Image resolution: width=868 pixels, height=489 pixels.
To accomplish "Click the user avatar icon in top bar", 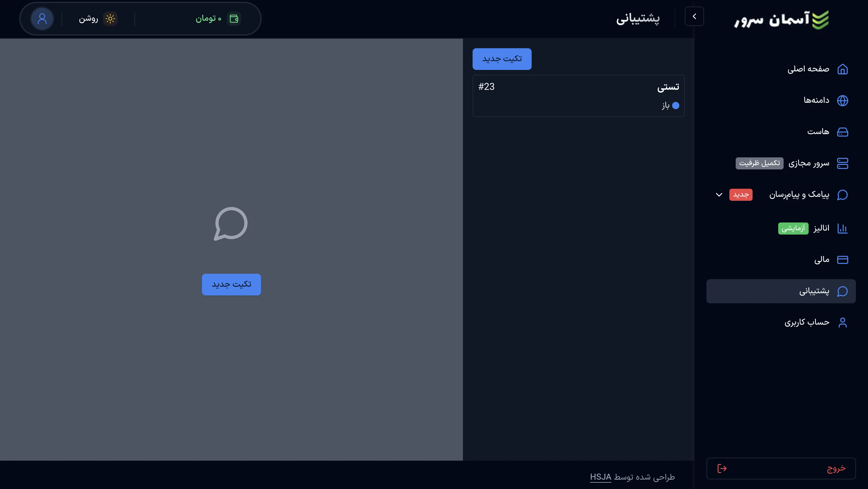I will coord(42,18).
